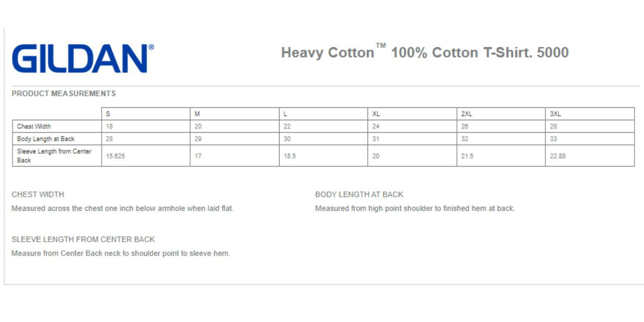Image resolution: width=644 pixels, height=322 pixels.
Task: Click the CHEST WIDTH description heading
Action: [38, 195]
